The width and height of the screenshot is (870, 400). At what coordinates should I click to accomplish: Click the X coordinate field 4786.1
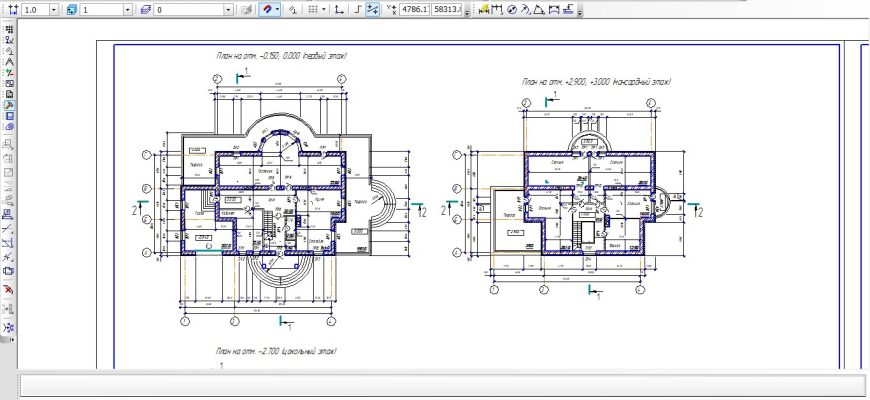[413, 9]
